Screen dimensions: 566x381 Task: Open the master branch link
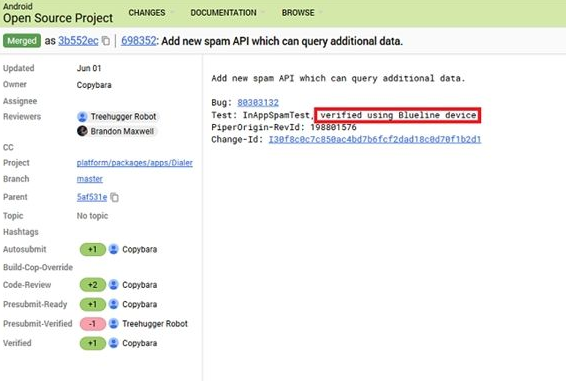pos(90,179)
